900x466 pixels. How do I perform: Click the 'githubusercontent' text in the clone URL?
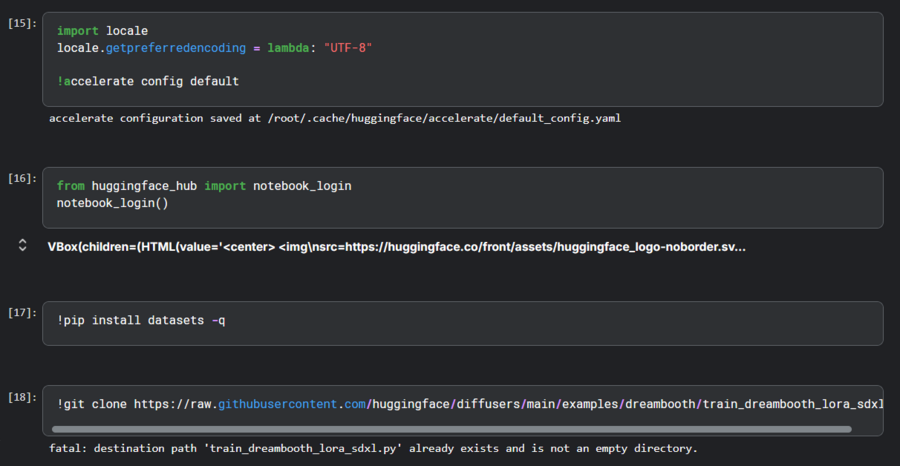coord(278,404)
